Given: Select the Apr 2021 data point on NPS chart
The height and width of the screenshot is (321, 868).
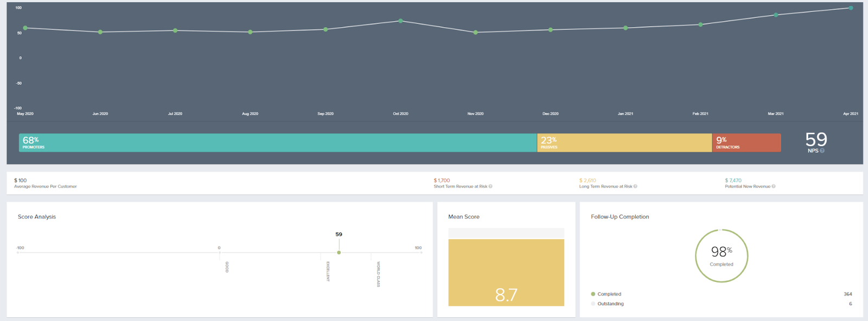Looking at the screenshot, I should (x=851, y=8).
